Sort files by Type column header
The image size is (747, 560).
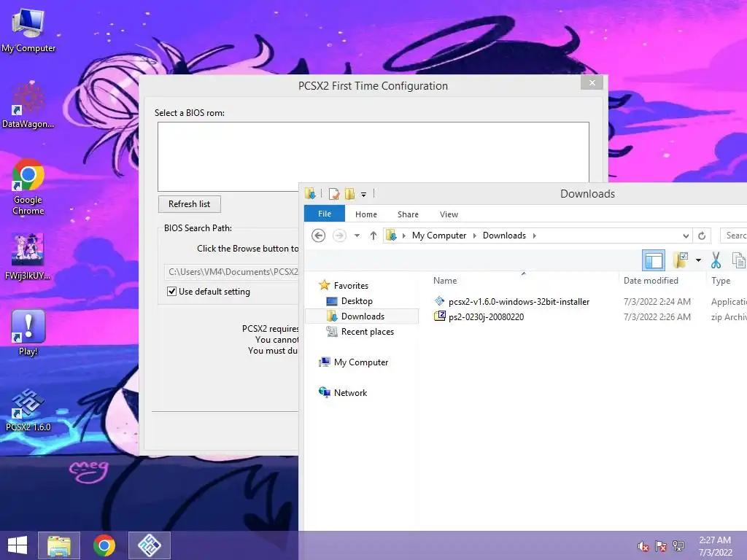(x=720, y=281)
